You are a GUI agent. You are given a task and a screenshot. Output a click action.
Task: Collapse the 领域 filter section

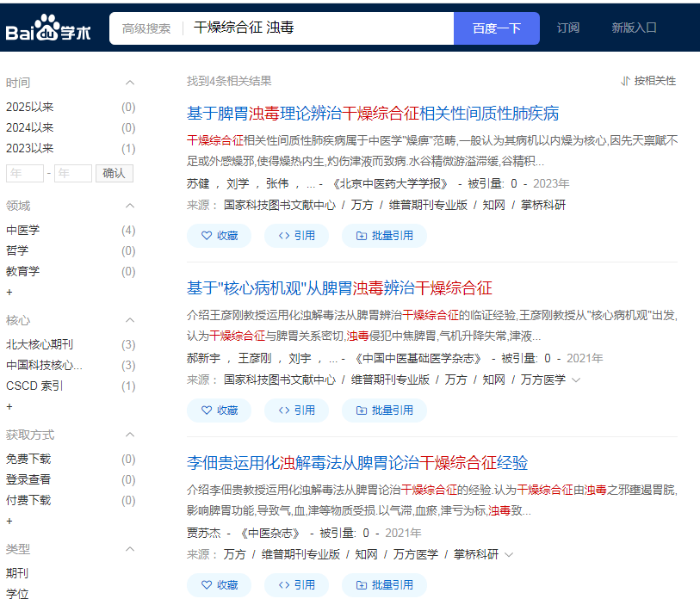(x=130, y=206)
